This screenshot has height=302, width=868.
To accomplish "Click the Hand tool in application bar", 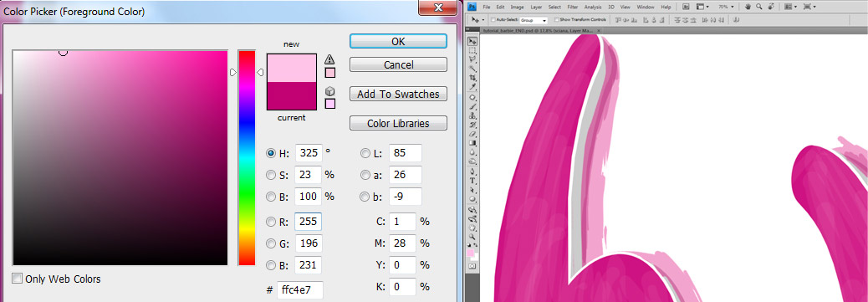I will tap(748, 7).
